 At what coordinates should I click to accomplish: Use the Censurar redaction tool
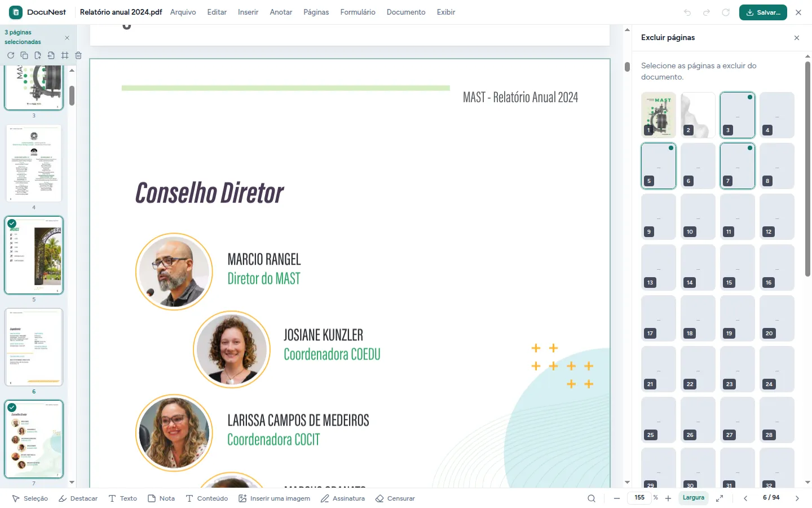click(x=395, y=498)
